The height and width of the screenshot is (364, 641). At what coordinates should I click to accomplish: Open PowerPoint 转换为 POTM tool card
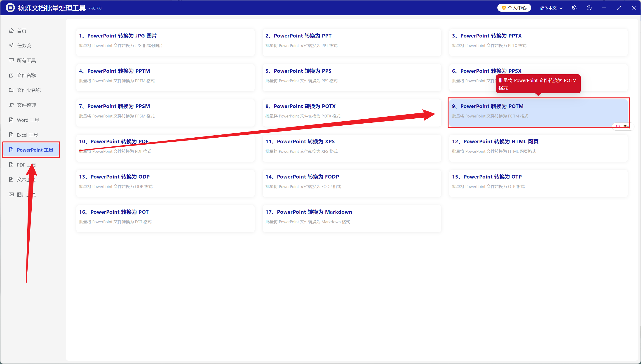[x=538, y=113]
